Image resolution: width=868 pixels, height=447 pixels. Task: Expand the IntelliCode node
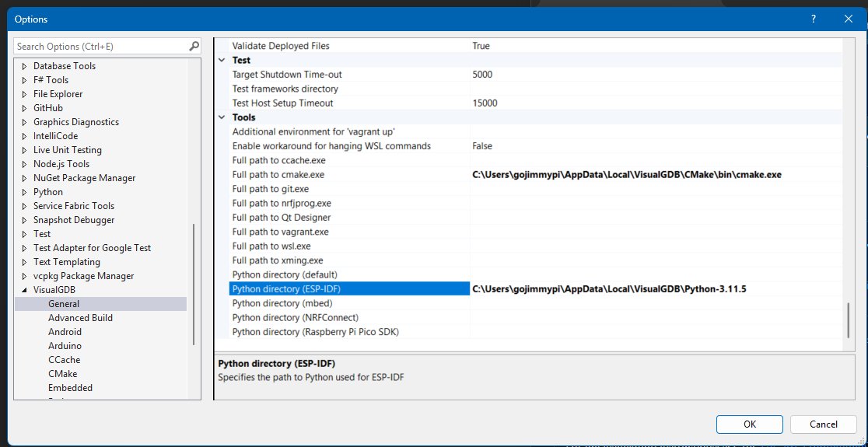[x=24, y=136]
